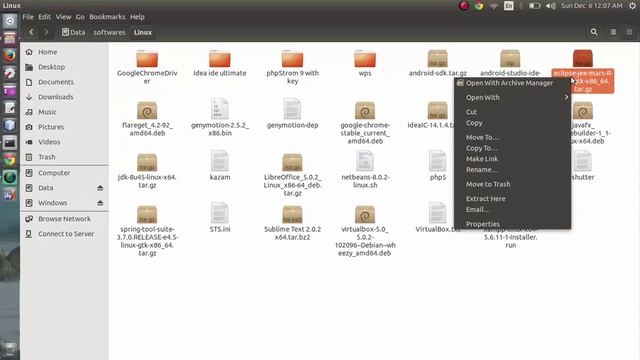Open the Help menu

click(137, 17)
